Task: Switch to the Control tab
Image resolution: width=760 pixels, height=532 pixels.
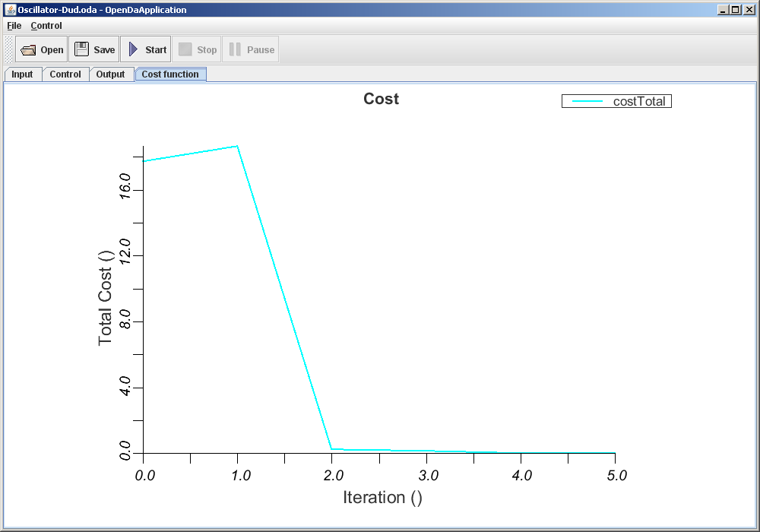Action: [x=65, y=74]
